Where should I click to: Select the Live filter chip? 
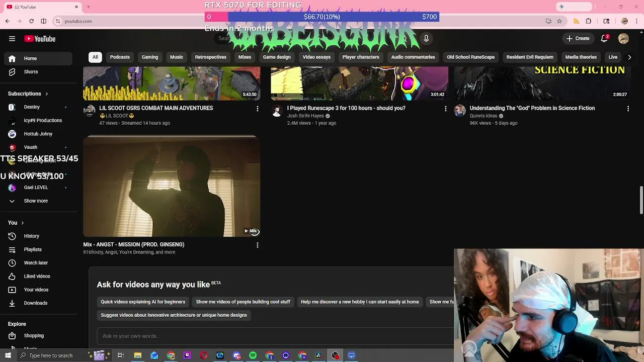click(613, 57)
